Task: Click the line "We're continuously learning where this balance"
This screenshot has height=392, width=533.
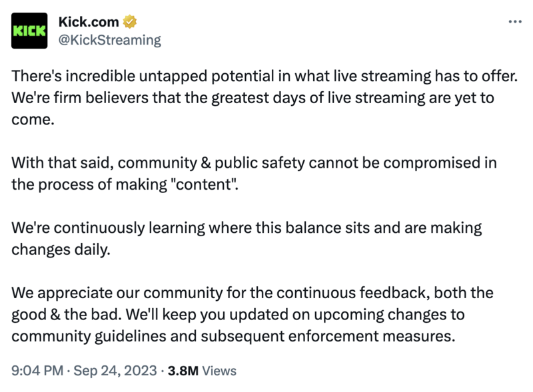Action: [x=247, y=228]
